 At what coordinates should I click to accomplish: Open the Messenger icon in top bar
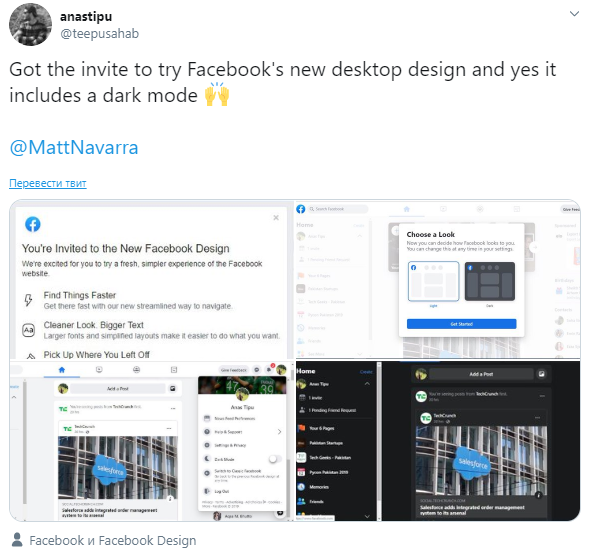pyautogui.click(x=257, y=370)
